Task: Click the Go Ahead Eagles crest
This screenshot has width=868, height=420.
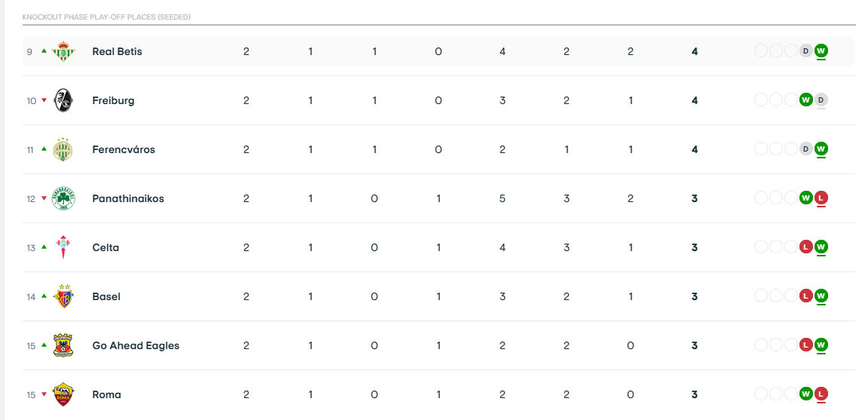Action: tap(63, 345)
